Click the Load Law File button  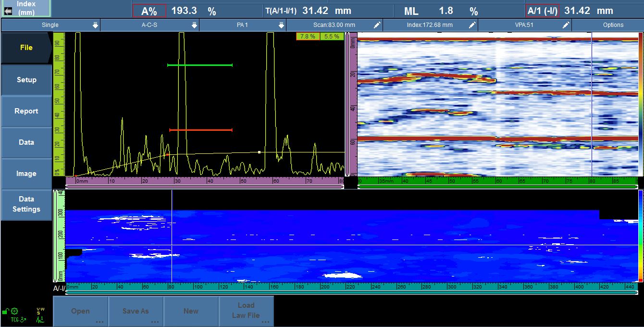coord(246,311)
